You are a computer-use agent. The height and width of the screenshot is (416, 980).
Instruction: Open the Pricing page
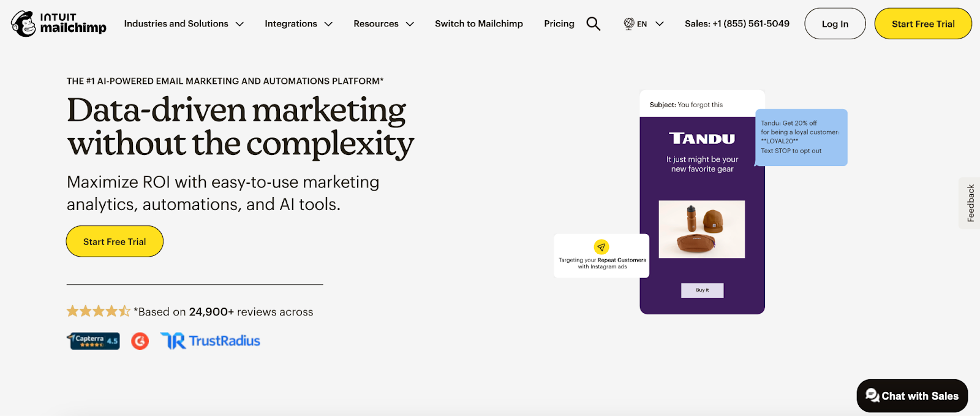tap(559, 24)
